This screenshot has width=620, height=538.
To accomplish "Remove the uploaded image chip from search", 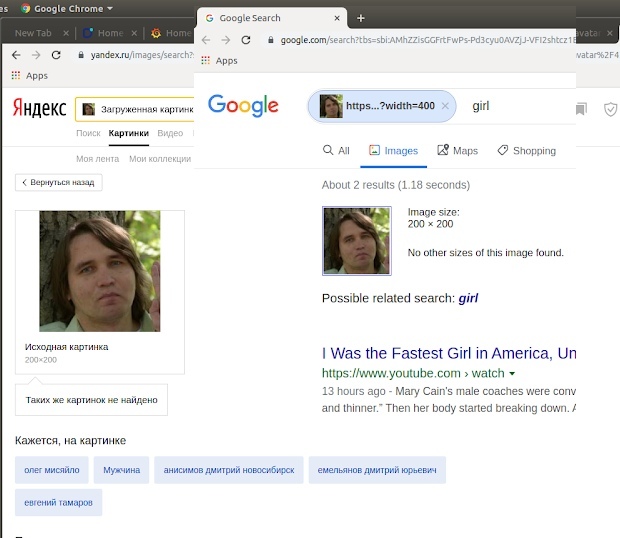I will 445,106.
